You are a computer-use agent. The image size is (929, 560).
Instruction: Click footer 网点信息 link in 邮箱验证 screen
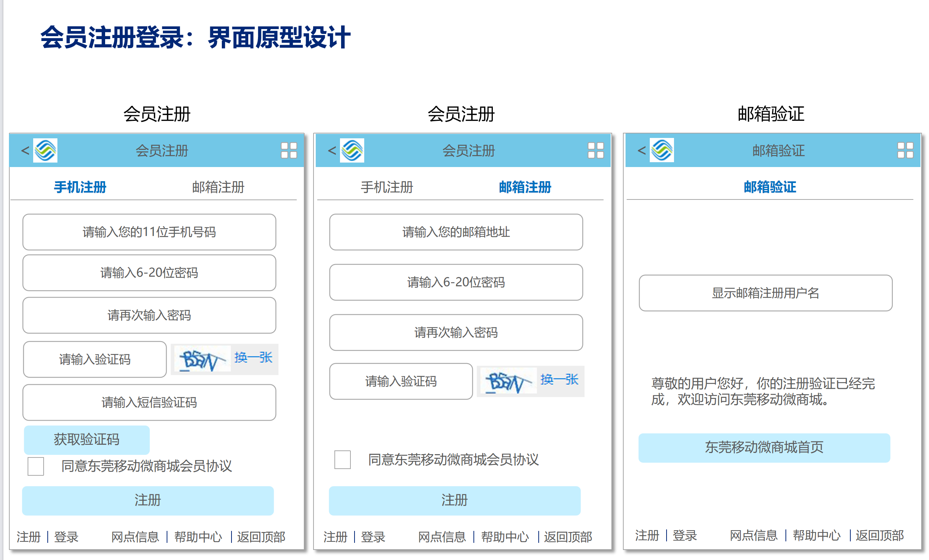pyautogui.click(x=754, y=535)
